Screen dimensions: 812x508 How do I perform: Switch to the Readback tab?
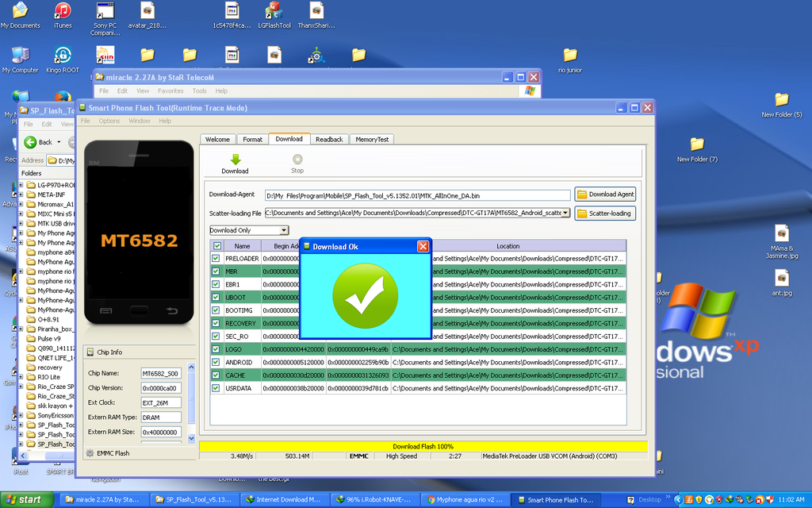pyautogui.click(x=329, y=140)
